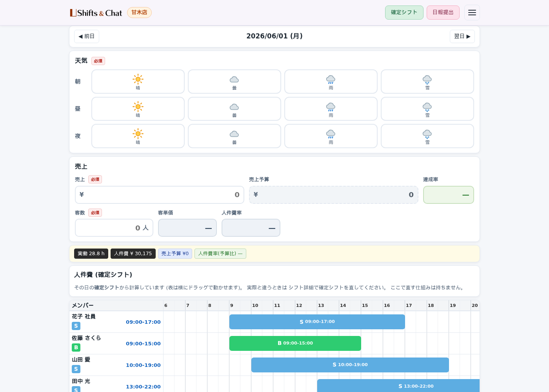The height and width of the screenshot is (392, 549).
Task: Click the 売上 yen amount input field
Action: pos(160,195)
